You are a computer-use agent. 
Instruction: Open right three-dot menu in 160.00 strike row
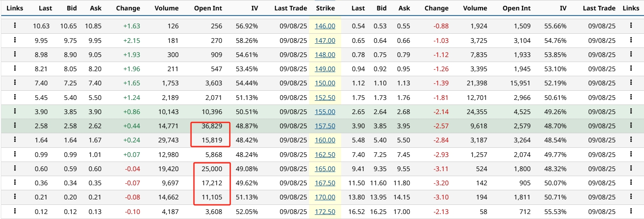point(631,140)
